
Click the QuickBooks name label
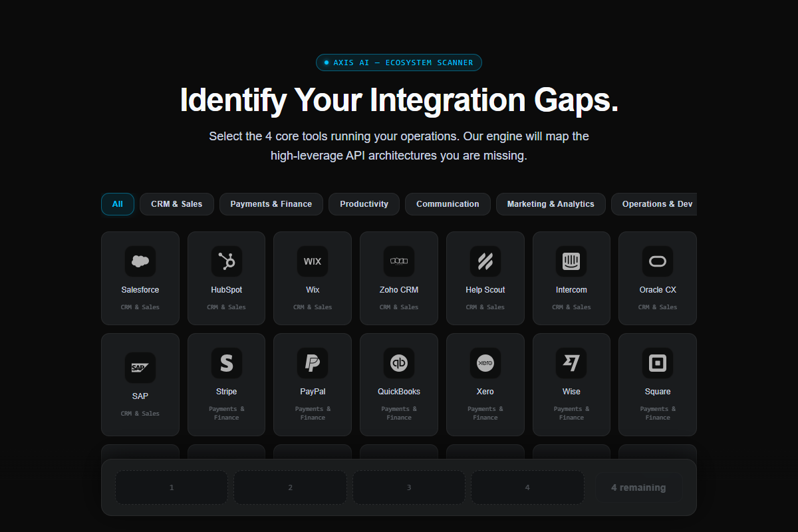399,392
